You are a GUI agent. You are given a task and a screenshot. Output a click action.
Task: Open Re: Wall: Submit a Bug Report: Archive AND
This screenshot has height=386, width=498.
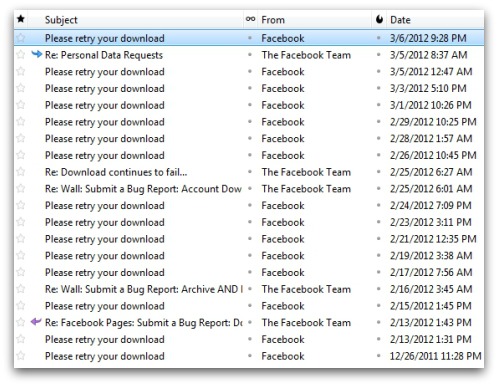coord(144,289)
